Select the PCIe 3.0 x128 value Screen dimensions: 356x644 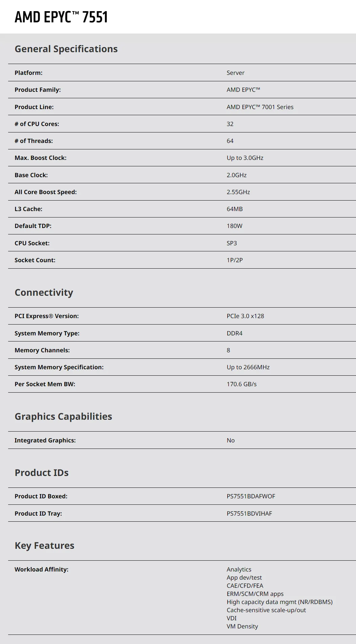pos(245,316)
